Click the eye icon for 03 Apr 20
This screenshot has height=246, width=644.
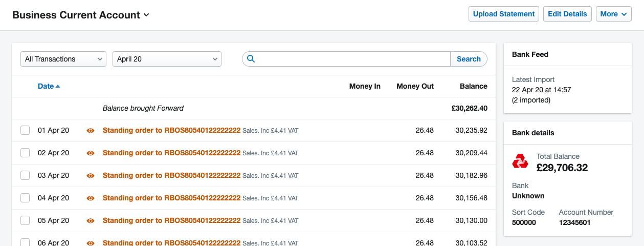pos(91,176)
